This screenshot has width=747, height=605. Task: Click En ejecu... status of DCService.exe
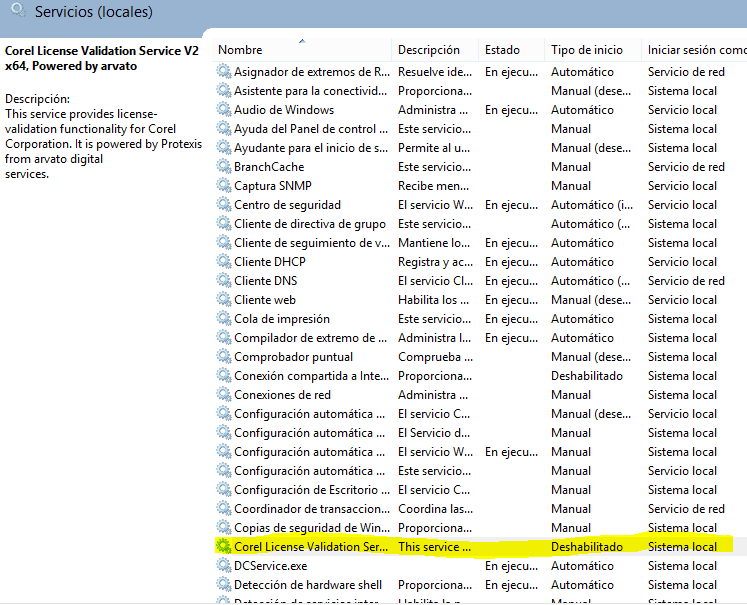(511, 566)
